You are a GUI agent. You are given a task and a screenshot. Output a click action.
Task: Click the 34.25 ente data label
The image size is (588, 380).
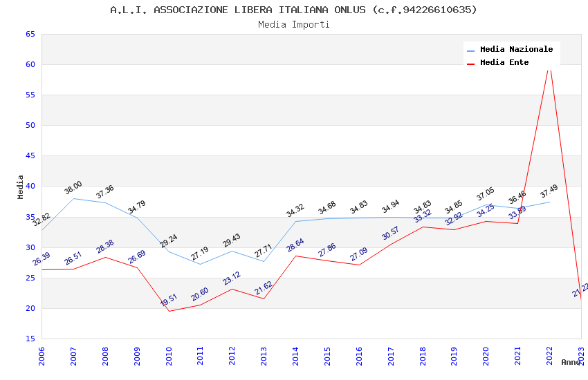[486, 211]
